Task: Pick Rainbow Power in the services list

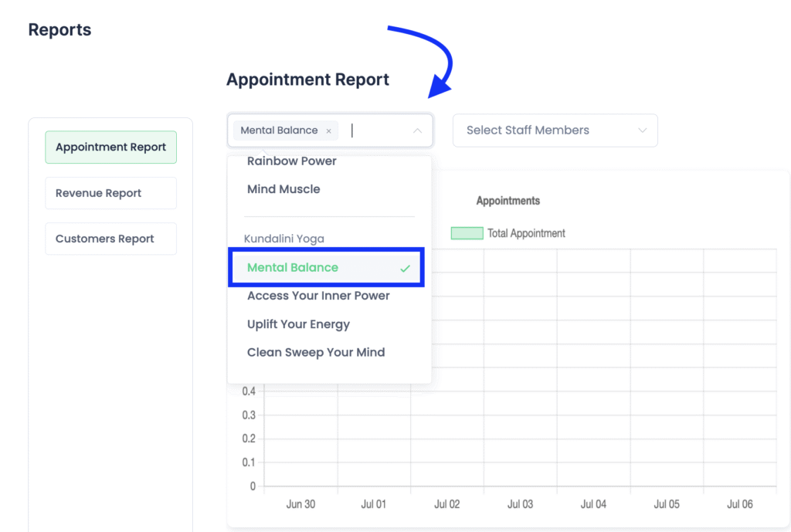Action: [291, 161]
